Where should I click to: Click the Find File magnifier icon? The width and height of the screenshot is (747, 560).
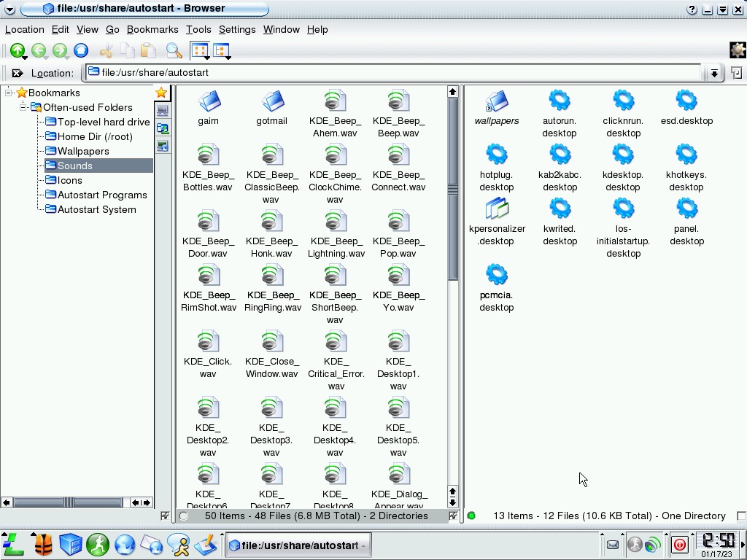point(174,50)
